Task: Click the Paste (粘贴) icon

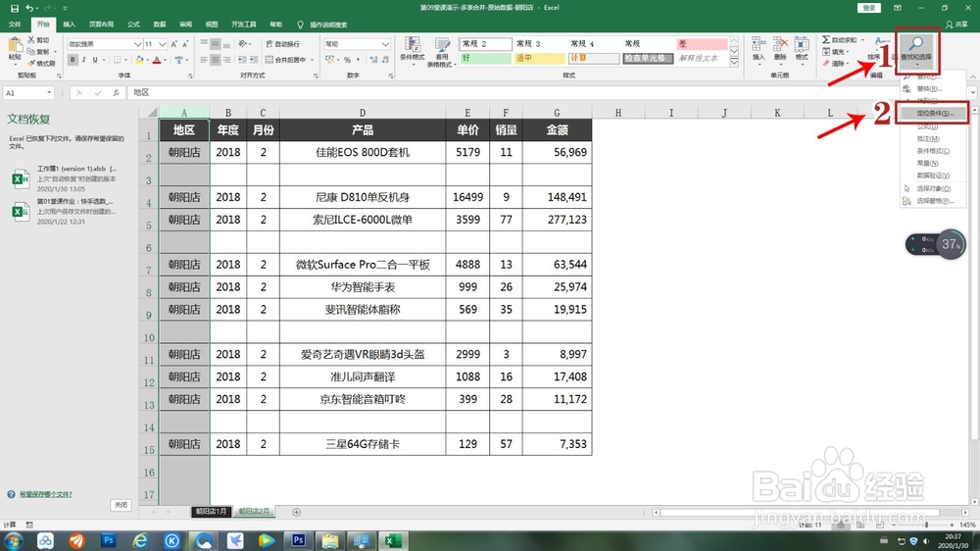Action: pos(14,46)
